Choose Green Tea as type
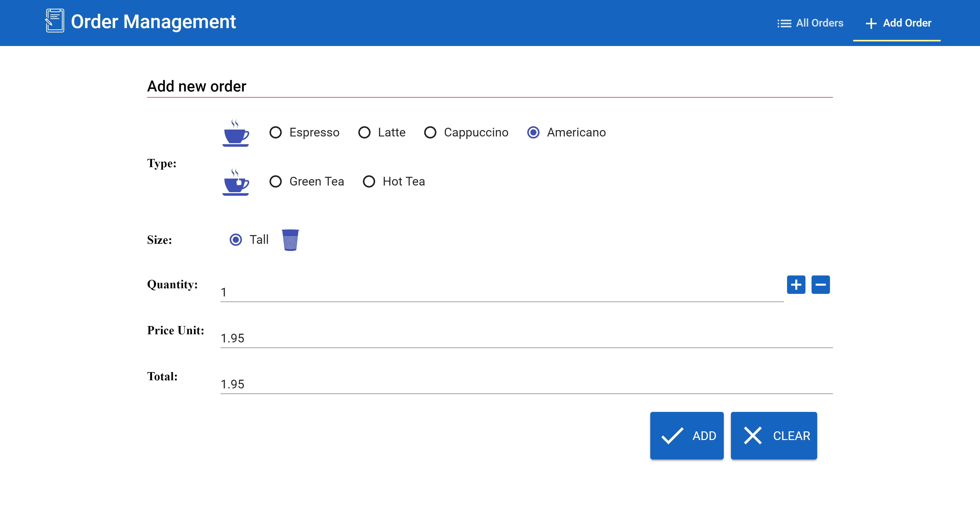 pyautogui.click(x=275, y=182)
